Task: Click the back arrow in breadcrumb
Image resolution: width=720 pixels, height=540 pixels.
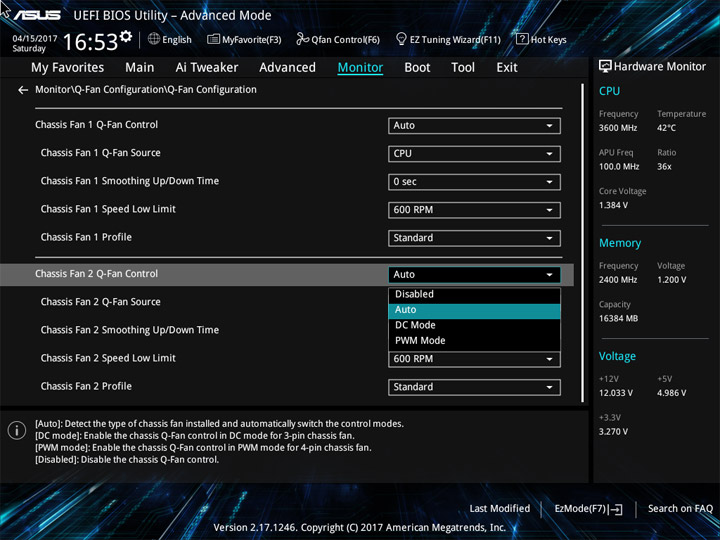Action: point(23,90)
